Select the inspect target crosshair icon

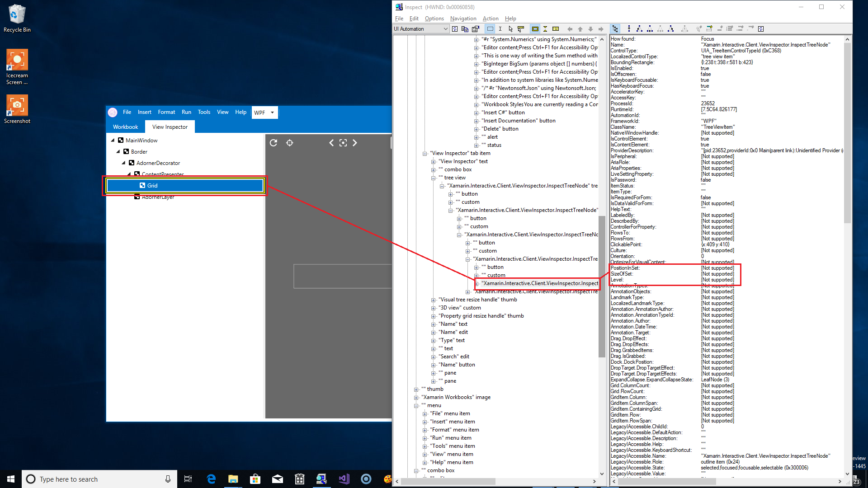click(x=290, y=143)
